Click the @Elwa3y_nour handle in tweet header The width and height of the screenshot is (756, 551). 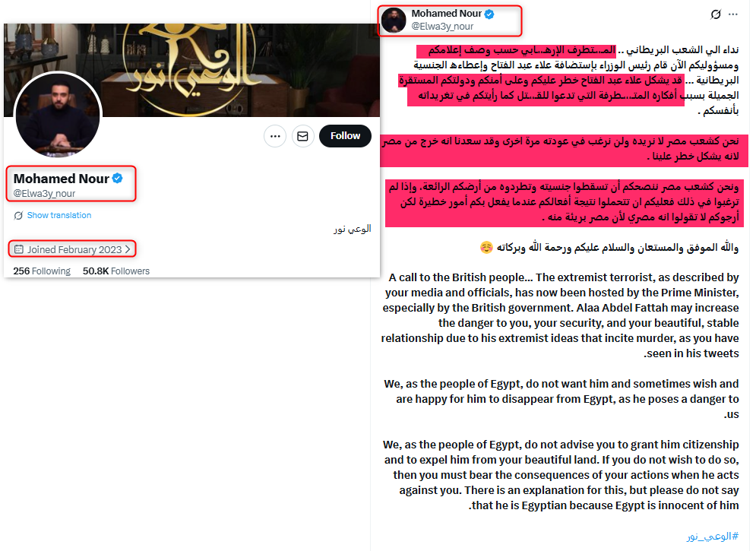[442, 27]
